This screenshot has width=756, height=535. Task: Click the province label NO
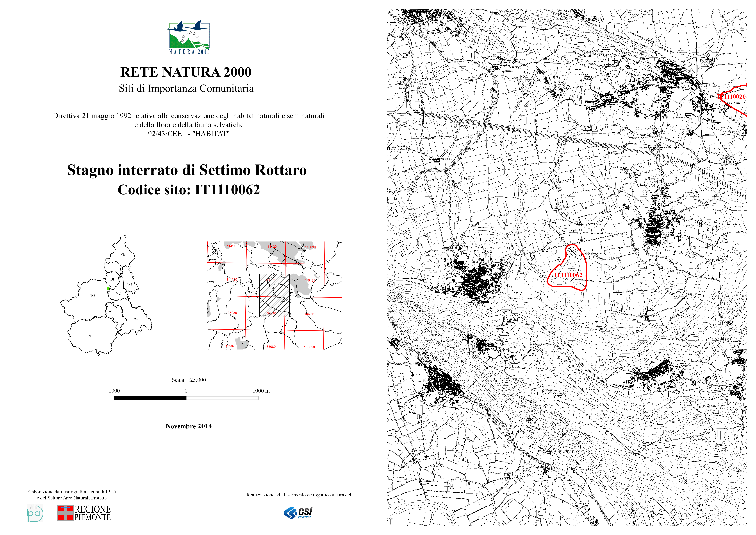tap(129, 284)
